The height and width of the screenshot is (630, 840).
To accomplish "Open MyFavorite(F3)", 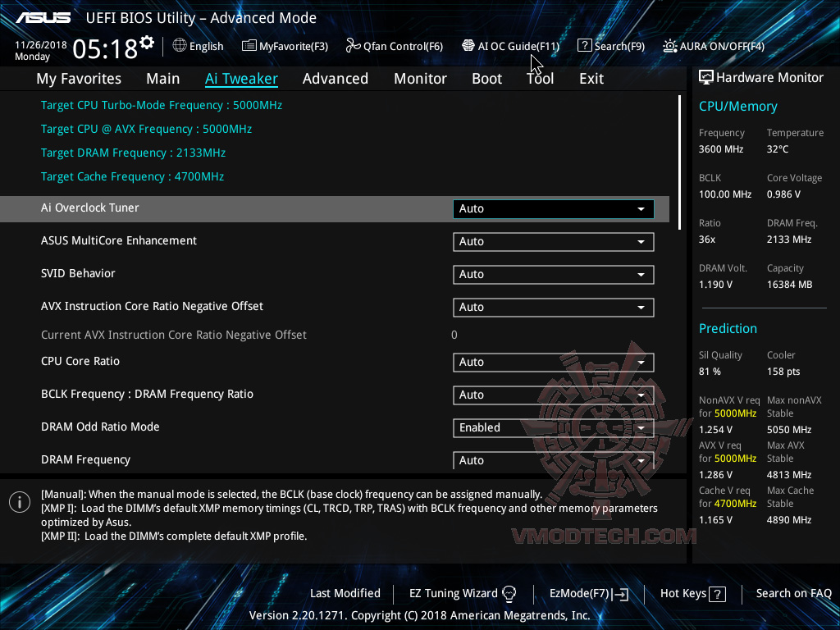I will tap(285, 46).
